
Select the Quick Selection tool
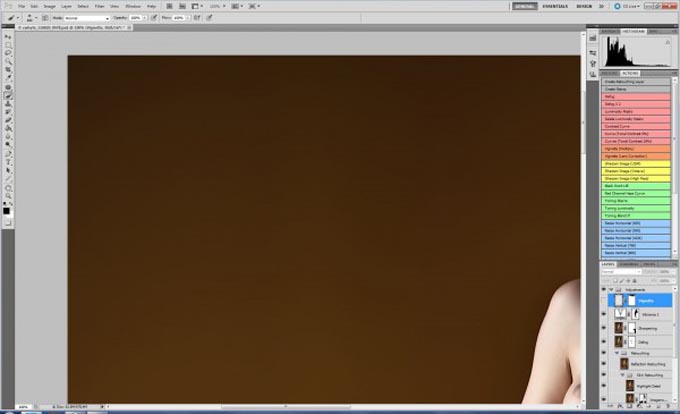[x=8, y=62]
